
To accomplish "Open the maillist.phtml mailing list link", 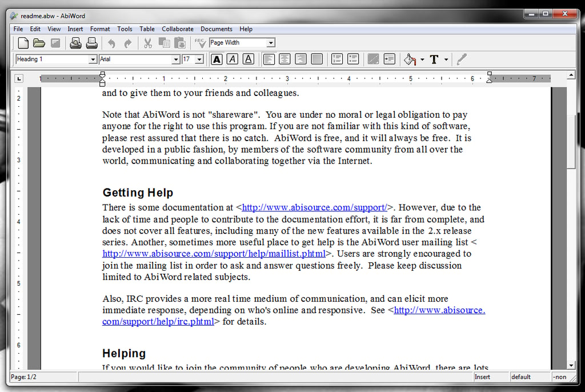I will click(x=214, y=254).
